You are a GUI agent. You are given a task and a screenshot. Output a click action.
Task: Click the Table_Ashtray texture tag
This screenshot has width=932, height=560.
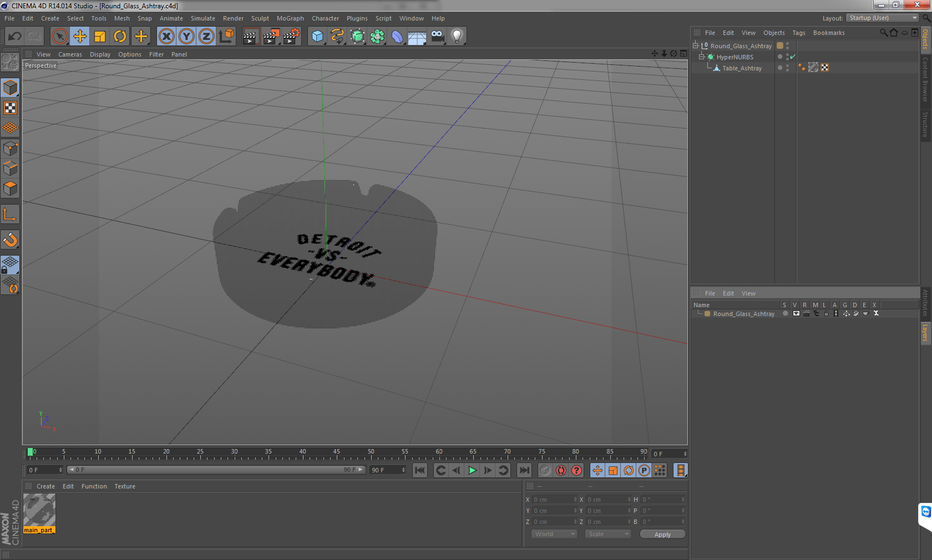point(813,67)
